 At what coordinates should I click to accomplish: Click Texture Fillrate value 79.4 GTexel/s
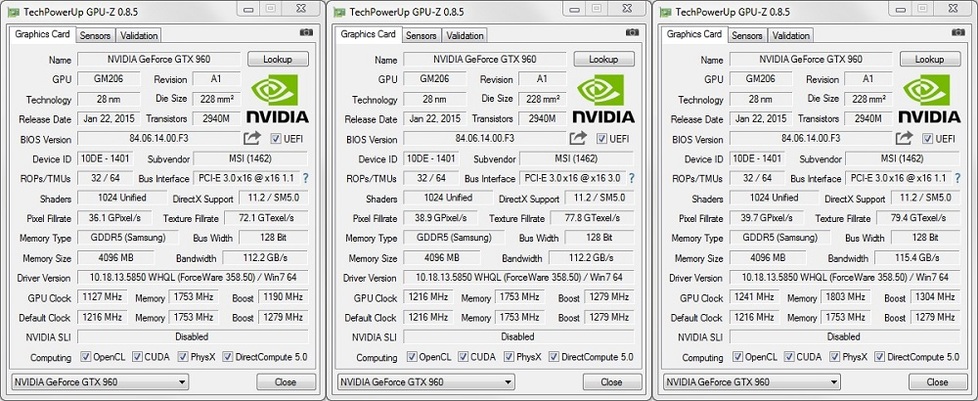coord(918,218)
